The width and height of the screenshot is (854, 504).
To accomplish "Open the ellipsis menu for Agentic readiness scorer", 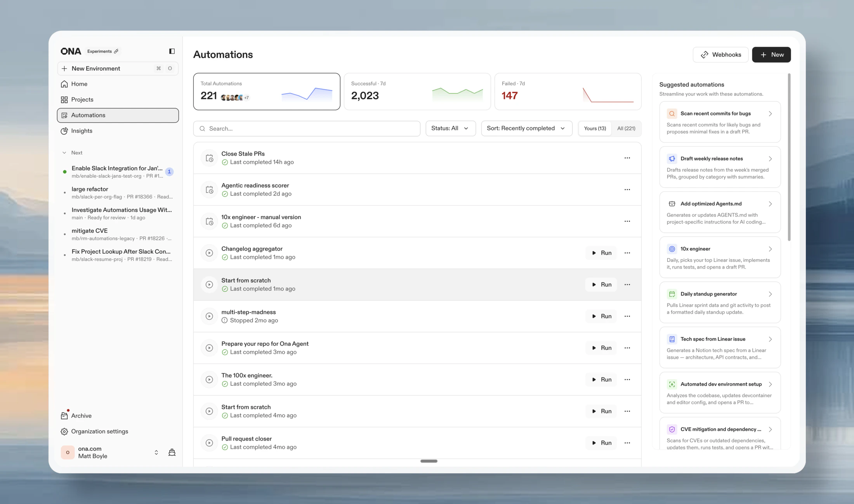I will pos(627,190).
